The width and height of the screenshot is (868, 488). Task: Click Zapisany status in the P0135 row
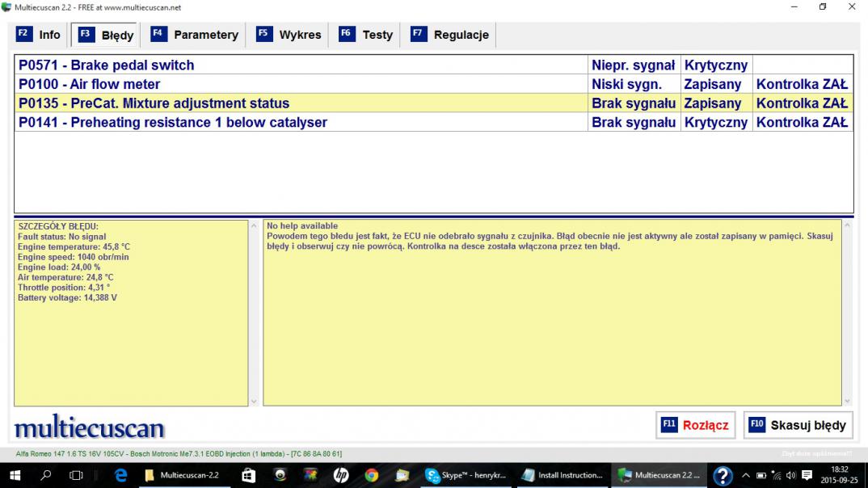[x=716, y=103]
